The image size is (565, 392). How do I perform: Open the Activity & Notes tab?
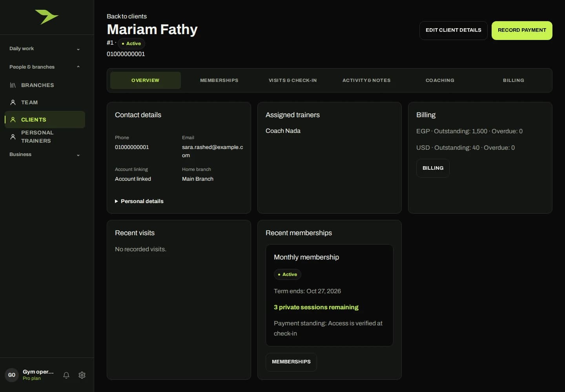click(366, 80)
